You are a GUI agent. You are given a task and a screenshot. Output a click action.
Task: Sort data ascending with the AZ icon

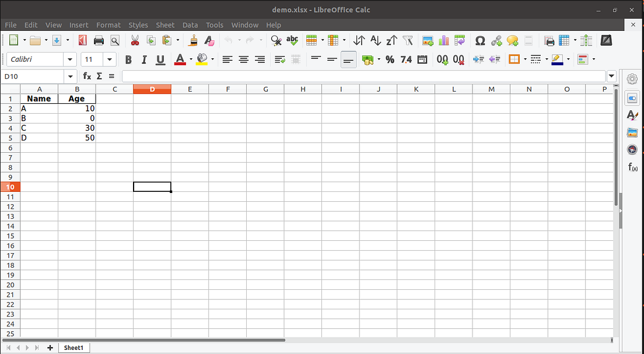(x=374, y=40)
